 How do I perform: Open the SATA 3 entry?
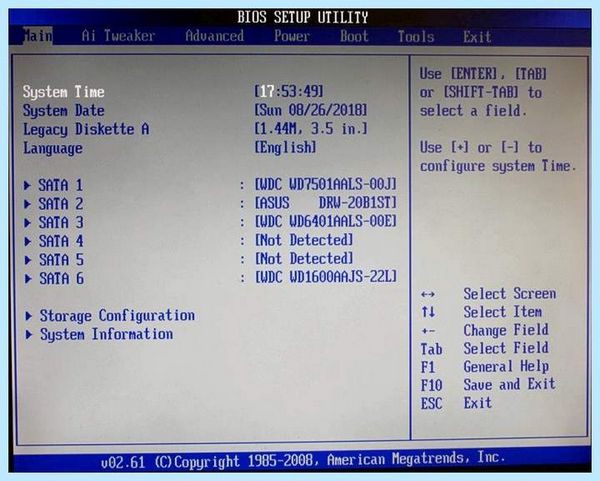pos(61,223)
